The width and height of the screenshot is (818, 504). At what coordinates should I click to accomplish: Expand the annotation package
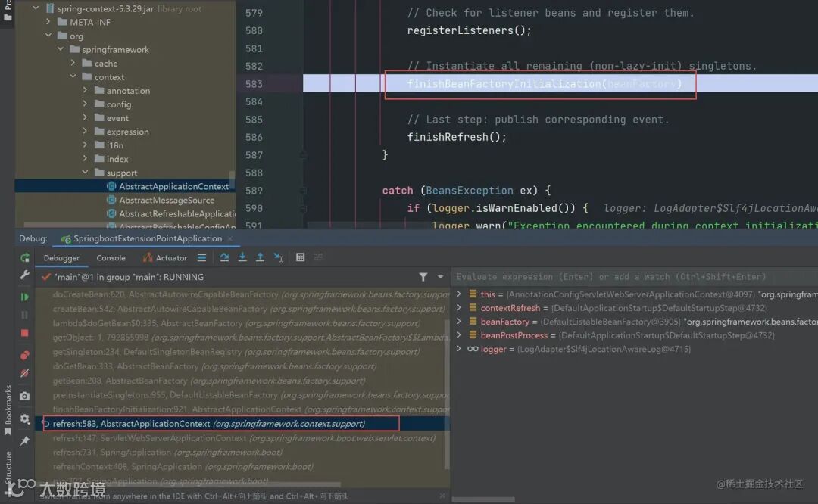(x=85, y=90)
